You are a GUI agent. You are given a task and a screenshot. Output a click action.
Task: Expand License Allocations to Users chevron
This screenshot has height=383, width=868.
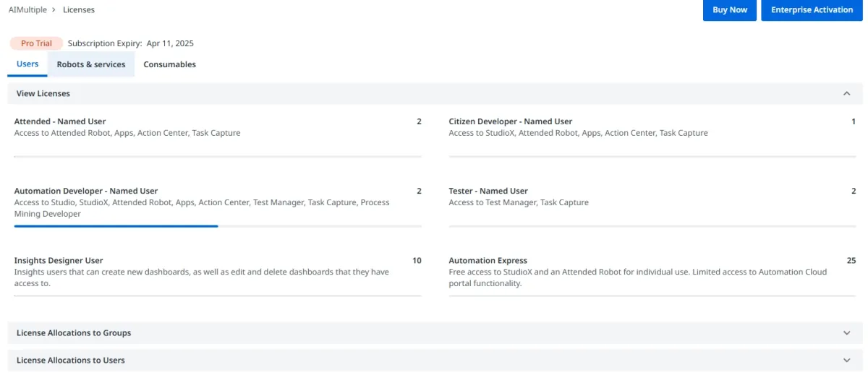(847, 360)
